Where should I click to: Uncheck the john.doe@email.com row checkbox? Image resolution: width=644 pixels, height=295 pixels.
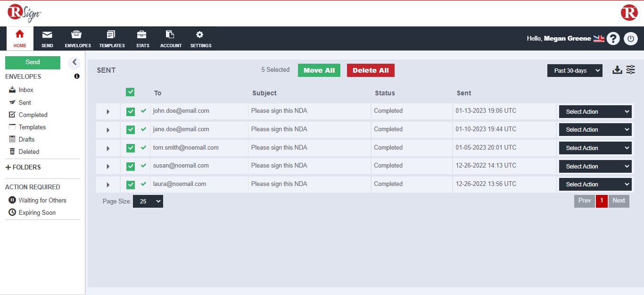[131, 111]
